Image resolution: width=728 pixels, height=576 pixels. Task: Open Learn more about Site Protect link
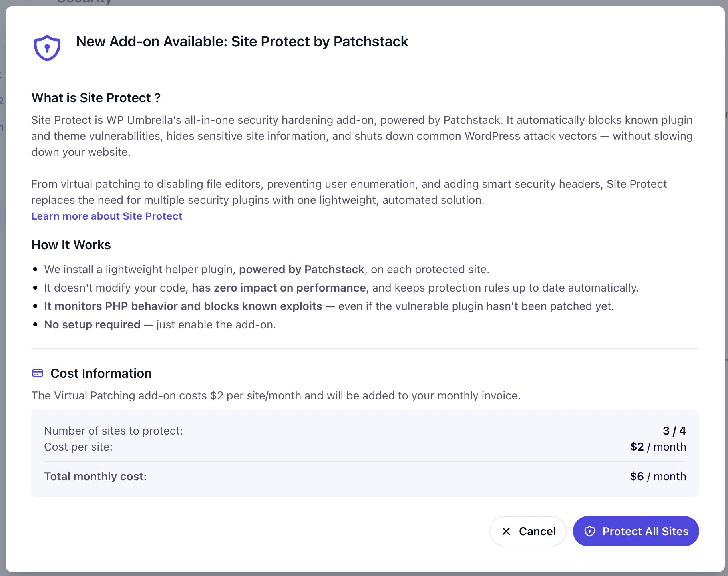107,216
